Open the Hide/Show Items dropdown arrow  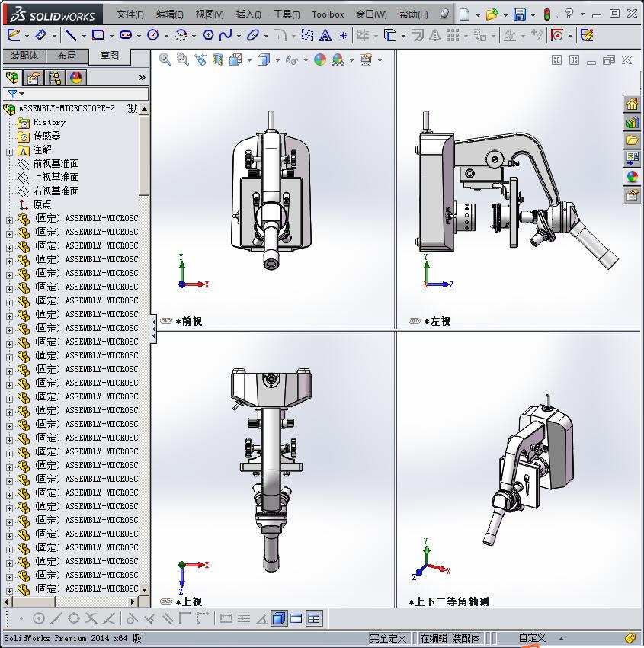(x=306, y=61)
